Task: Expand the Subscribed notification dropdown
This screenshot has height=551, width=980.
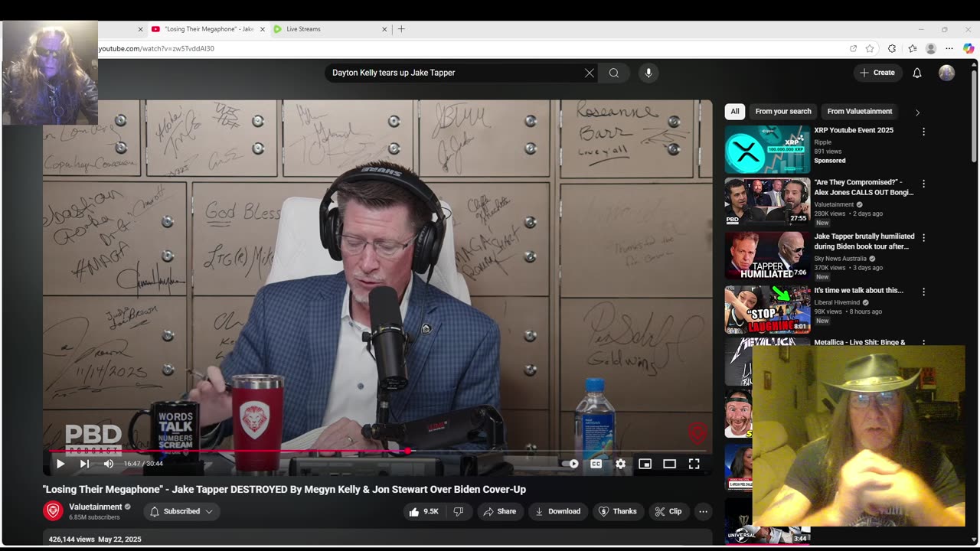Action: 181,511
